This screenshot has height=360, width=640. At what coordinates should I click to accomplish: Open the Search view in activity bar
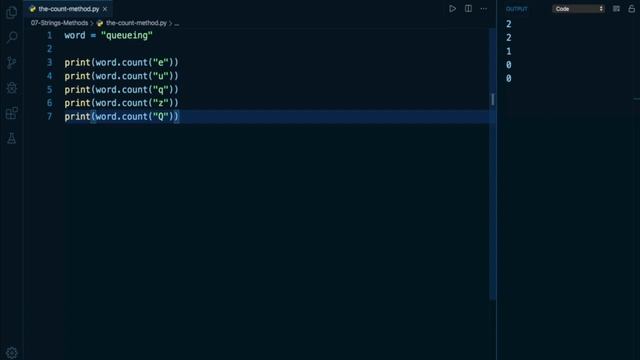pyautogui.click(x=11, y=37)
